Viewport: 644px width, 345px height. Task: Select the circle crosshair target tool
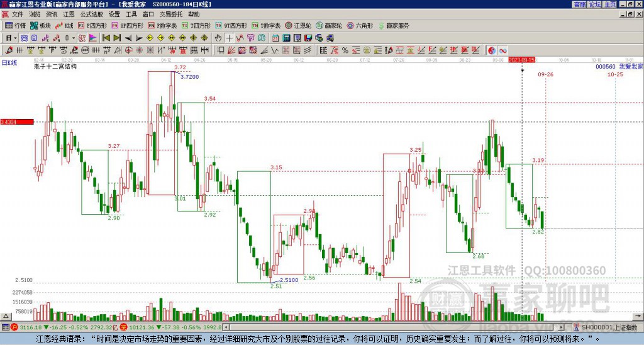pyautogui.click(x=128, y=50)
